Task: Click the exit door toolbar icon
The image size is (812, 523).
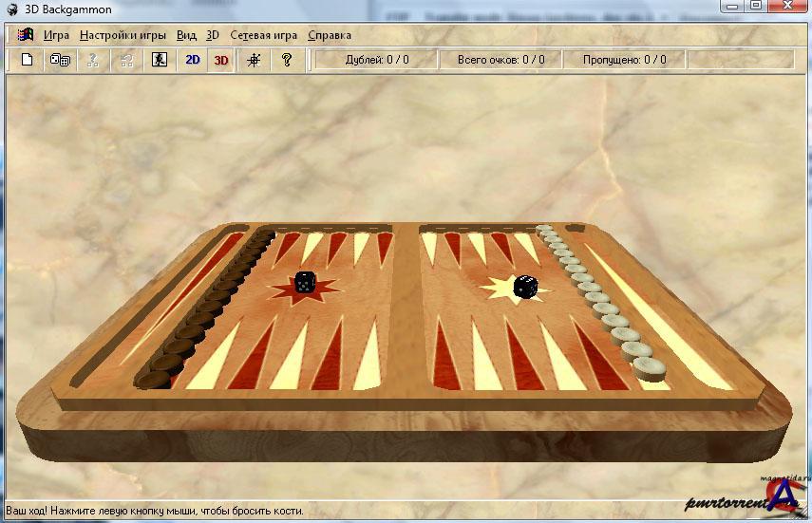Action: pos(160,60)
